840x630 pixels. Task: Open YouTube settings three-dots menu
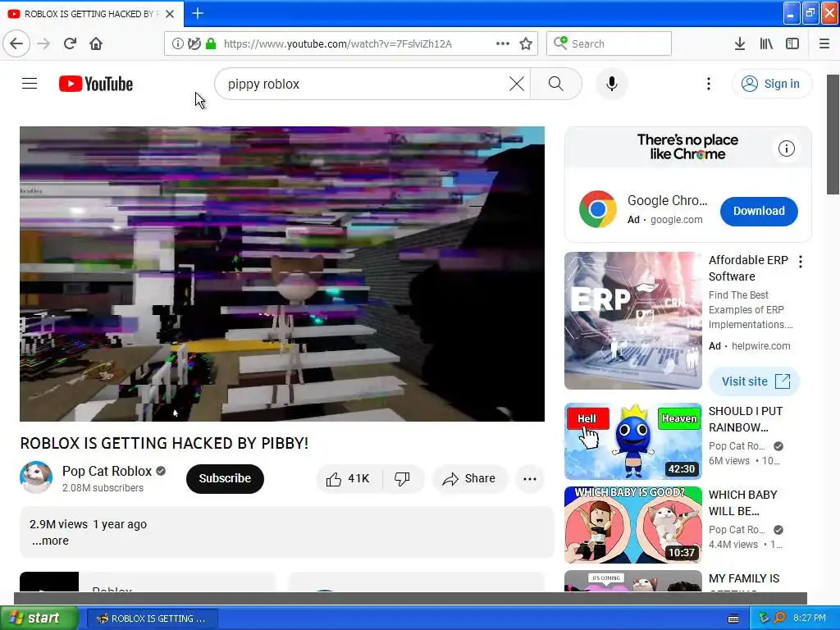point(709,84)
